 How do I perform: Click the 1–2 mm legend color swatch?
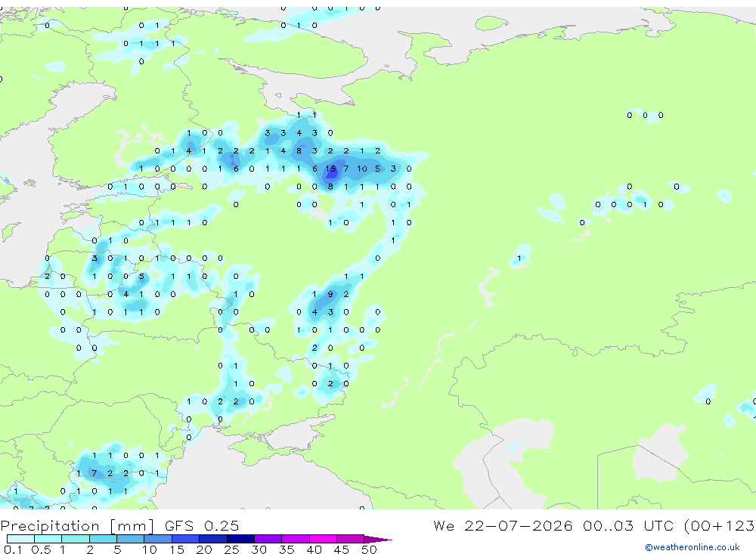[76, 539]
